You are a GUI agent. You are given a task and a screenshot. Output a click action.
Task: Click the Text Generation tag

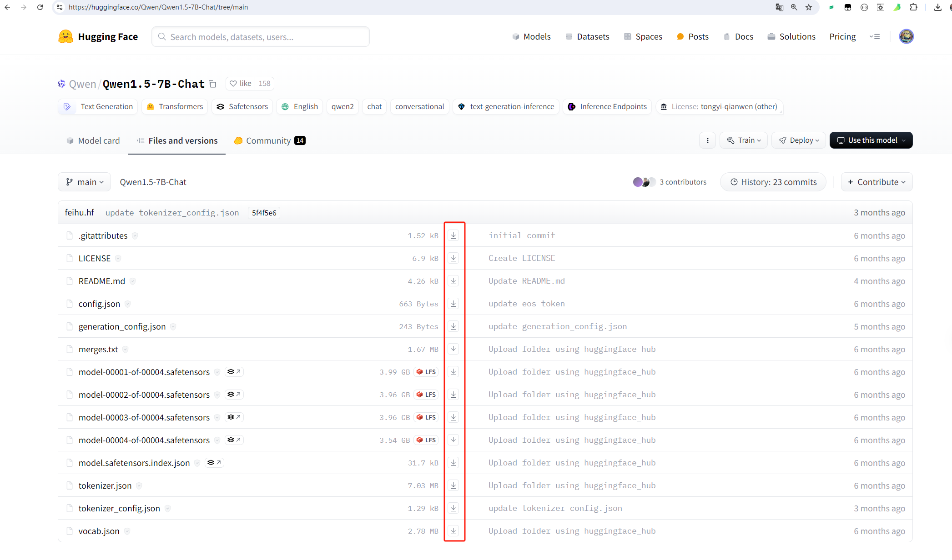(98, 106)
